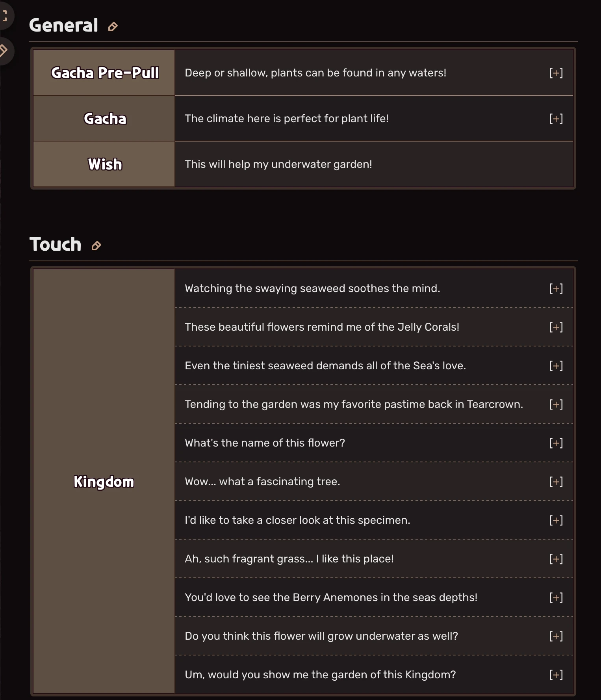Expand "grow underwater as well" quote
This screenshot has width=601, height=700.
coord(556,636)
